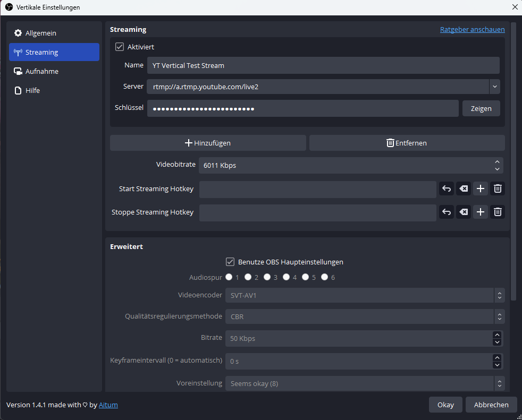Expand the Server dropdown list
The height and width of the screenshot is (420, 522).
(x=494, y=87)
